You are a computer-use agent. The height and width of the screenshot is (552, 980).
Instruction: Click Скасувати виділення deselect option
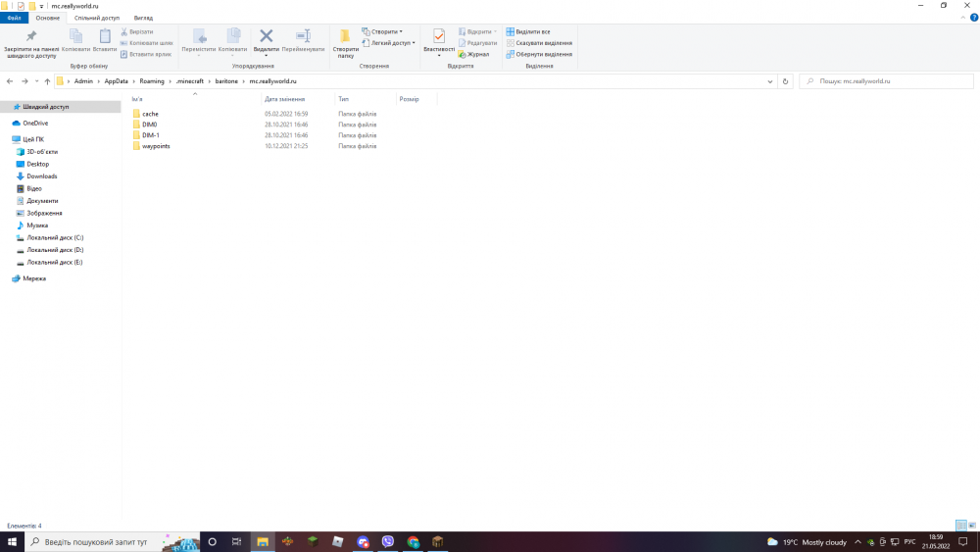pyautogui.click(x=539, y=43)
